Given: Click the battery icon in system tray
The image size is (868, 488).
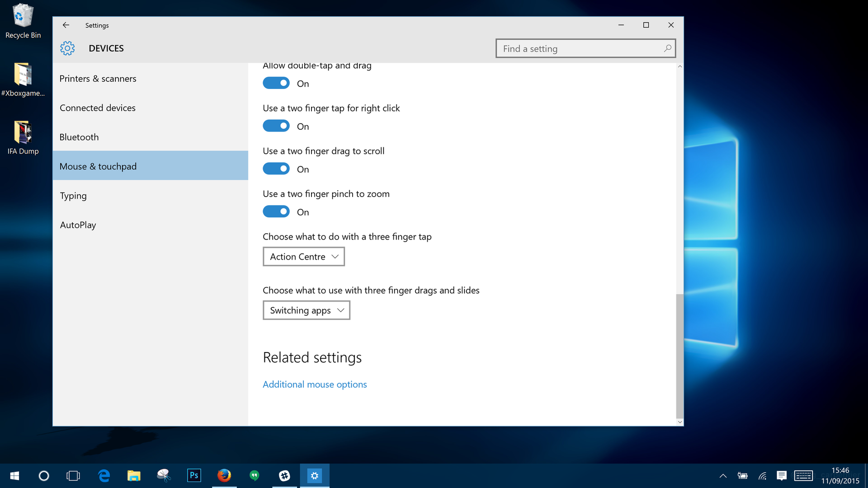Looking at the screenshot, I should 742,476.
